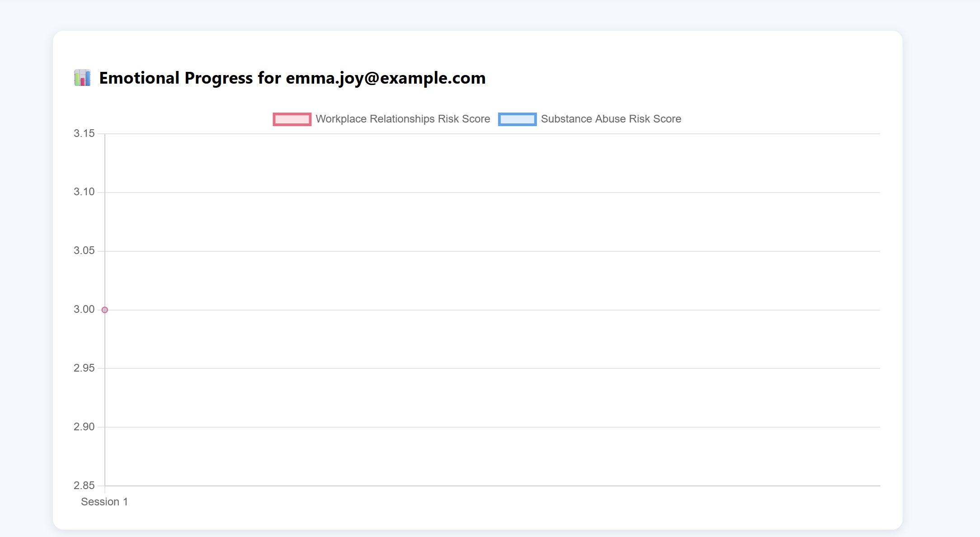Click the 2.90 y-axis label
The image size is (980, 537).
click(x=84, y=427)
